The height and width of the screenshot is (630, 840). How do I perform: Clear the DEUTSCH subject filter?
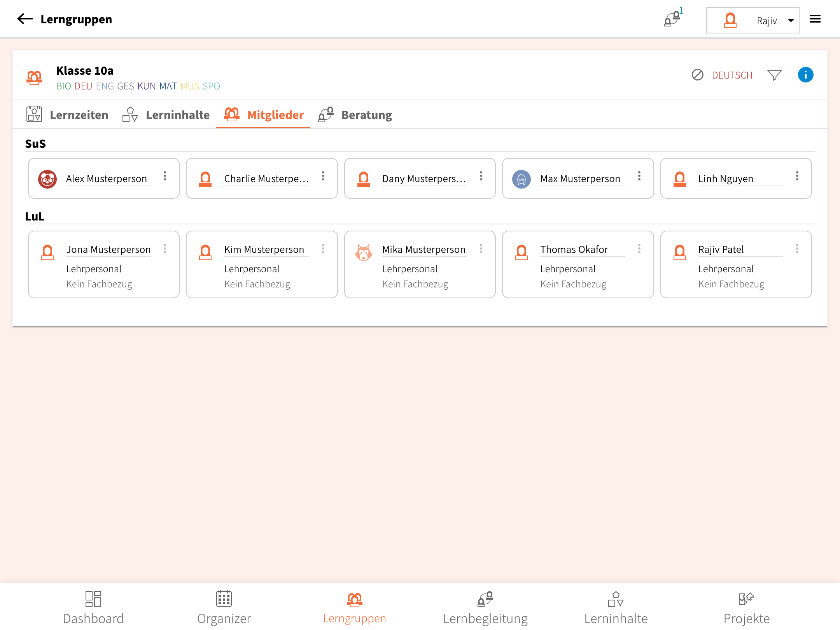click(x=698, y=75)
